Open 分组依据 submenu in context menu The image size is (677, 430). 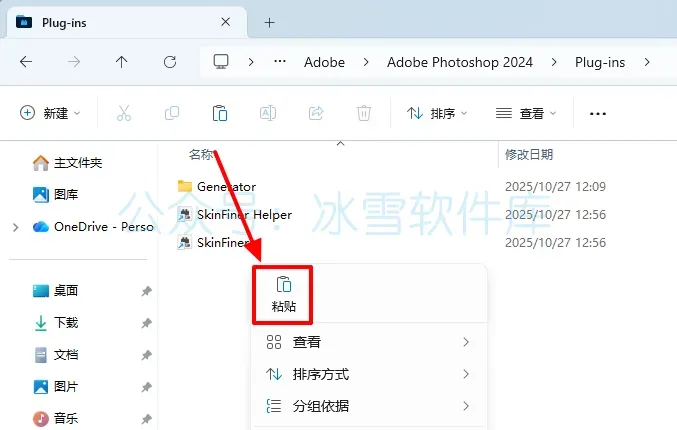368,406
